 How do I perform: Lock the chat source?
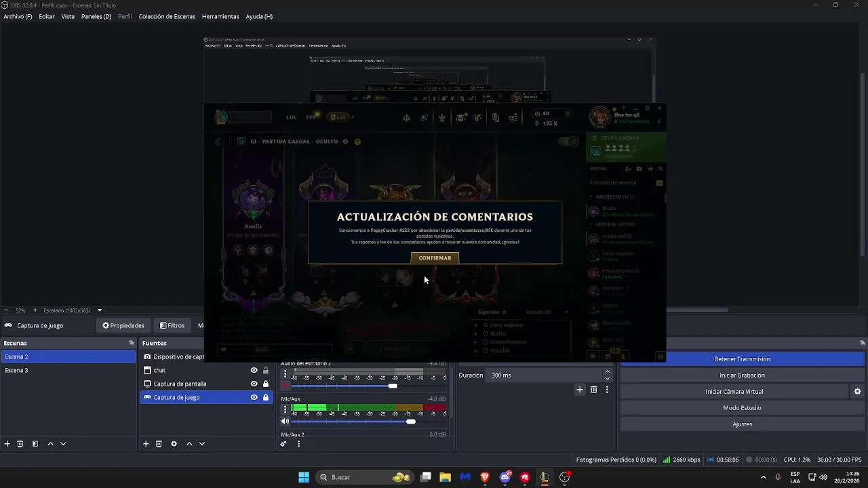[x=266, y=370]
